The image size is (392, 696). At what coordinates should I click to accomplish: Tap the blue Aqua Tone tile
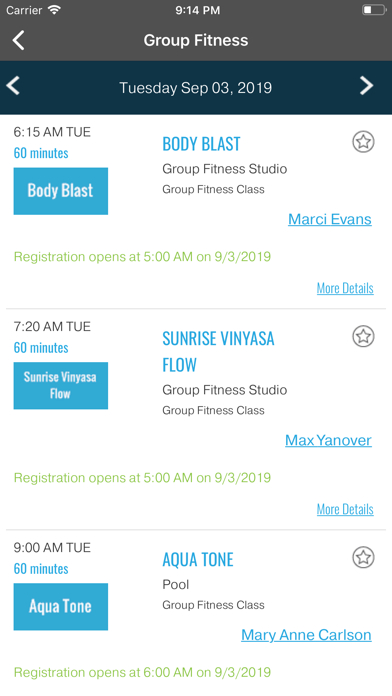click(x=61, y=606)
